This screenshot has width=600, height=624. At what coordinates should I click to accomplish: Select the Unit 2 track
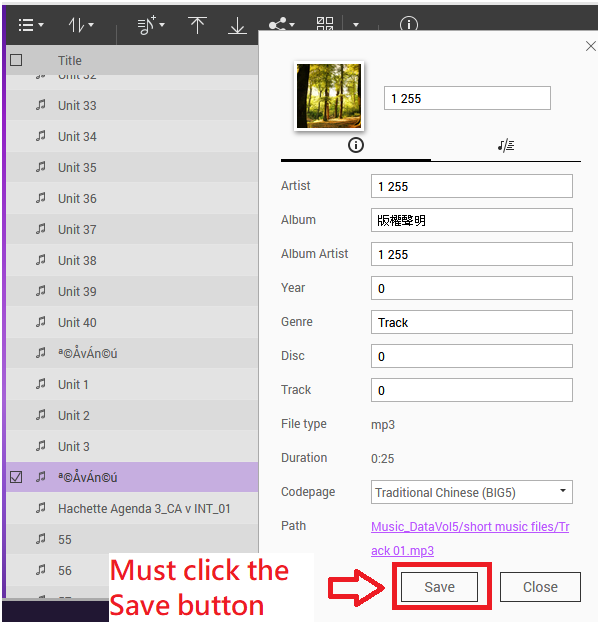click(x=132, y=415)
